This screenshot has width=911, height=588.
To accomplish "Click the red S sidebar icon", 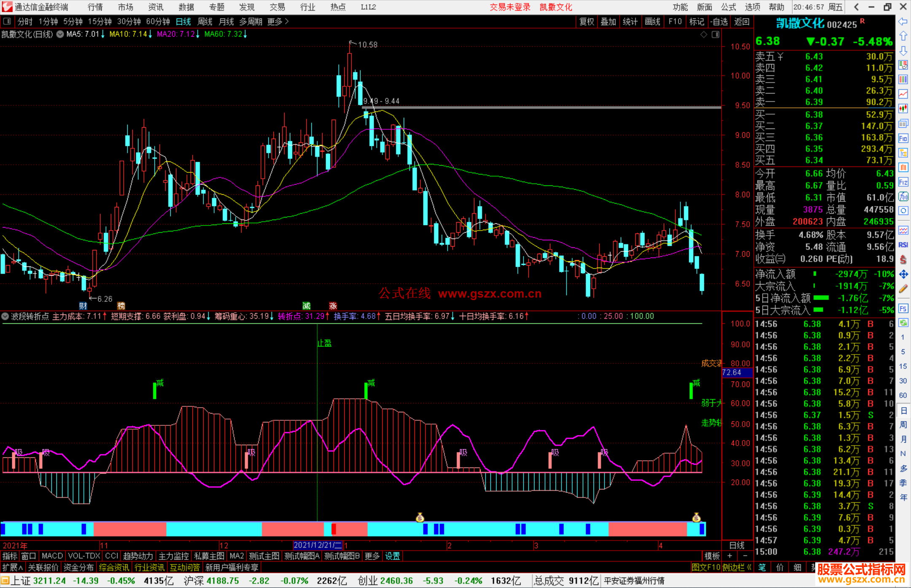I will pyautogui.click(x=903, y=260).
